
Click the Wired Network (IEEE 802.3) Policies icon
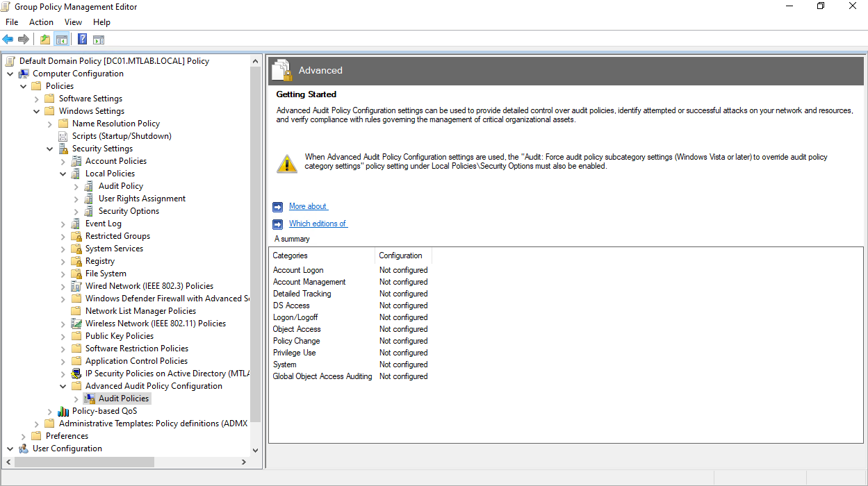click(76, 286)
